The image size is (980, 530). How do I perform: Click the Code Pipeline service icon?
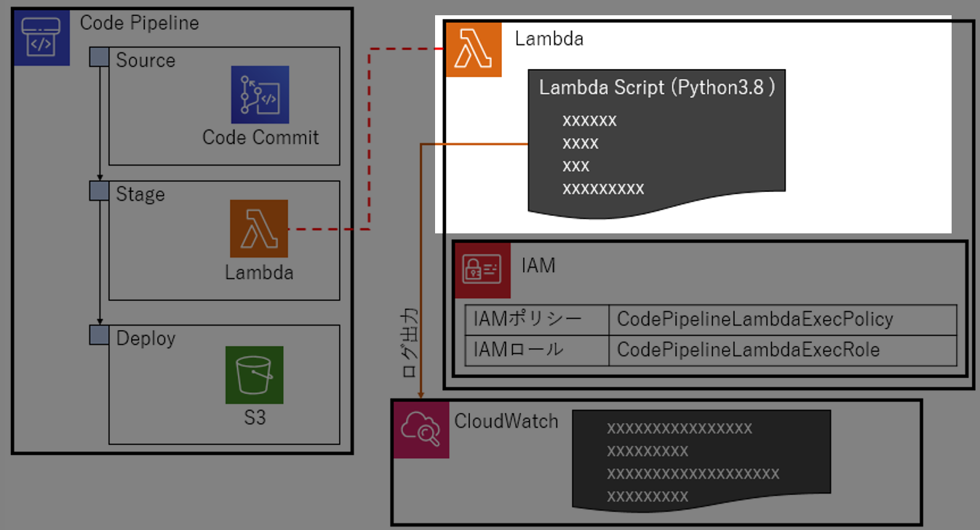(41, 38)
